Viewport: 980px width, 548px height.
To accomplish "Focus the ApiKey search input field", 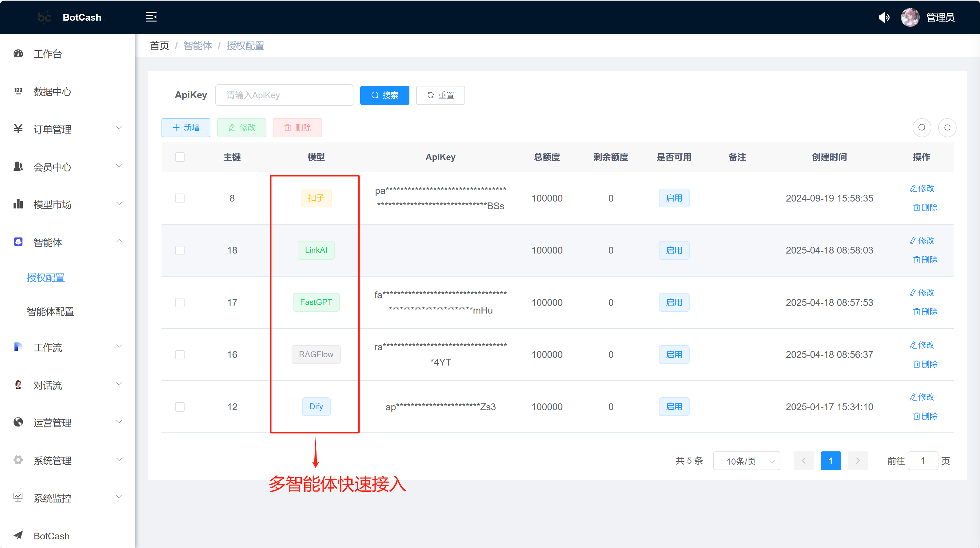I will click(x=284, y=95).
